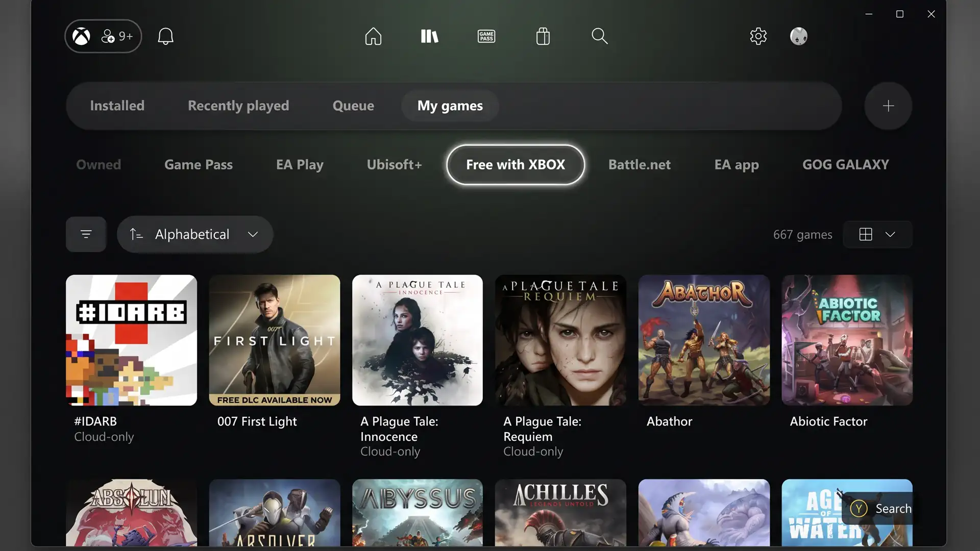Expand the Alphabetical sort dropdown
The image size is (980, 551).
point(195,234)
